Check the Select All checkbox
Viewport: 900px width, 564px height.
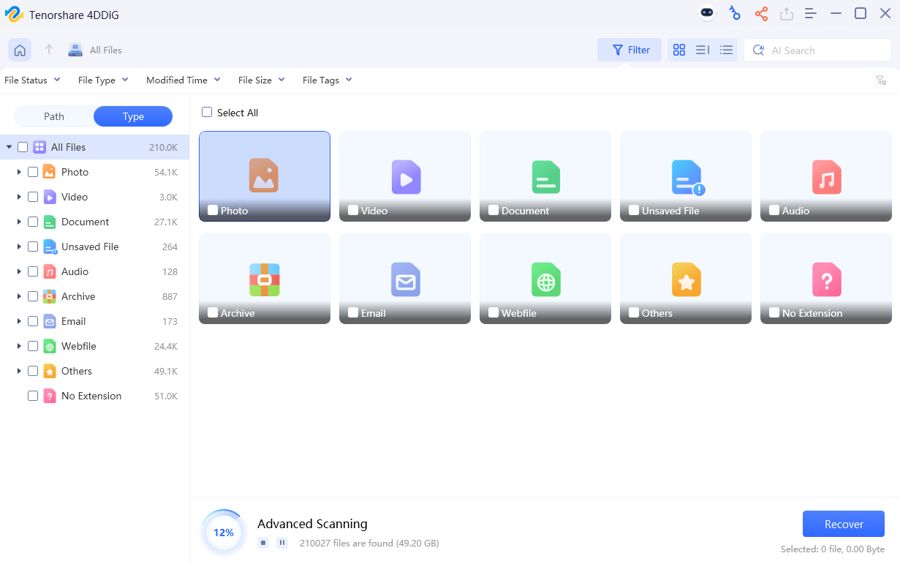(x=207, y=112)
